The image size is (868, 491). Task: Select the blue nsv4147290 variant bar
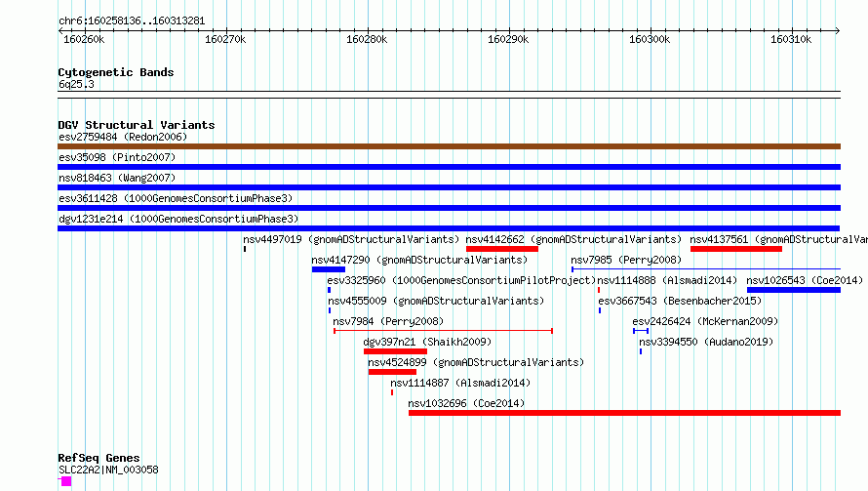[x=329, y=269]
